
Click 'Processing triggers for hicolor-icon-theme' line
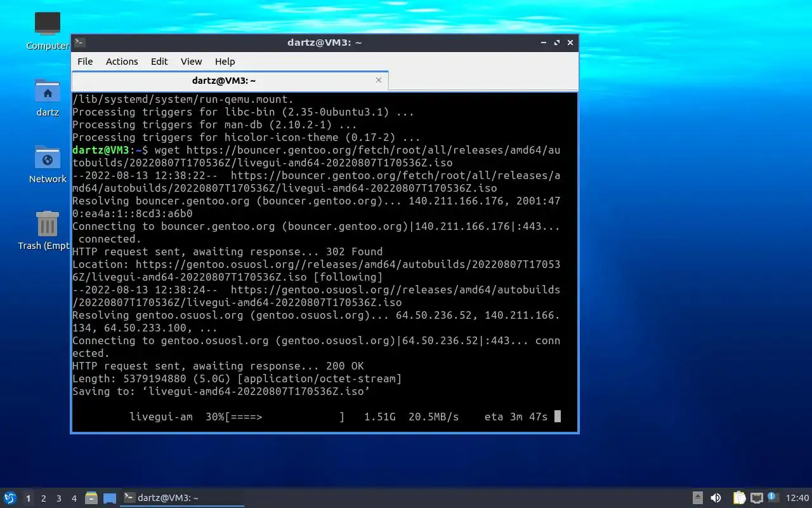(x=247, y=138)
